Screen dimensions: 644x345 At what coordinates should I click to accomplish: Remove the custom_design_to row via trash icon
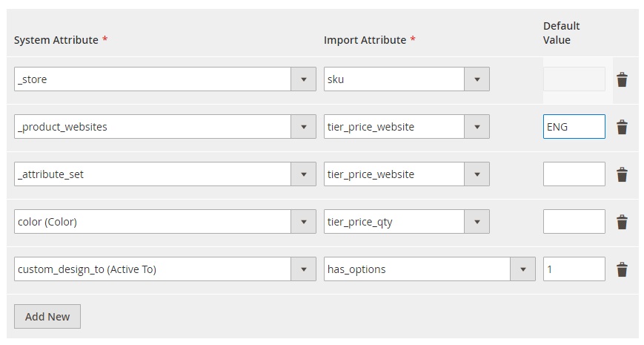click(x=623, y=269)
